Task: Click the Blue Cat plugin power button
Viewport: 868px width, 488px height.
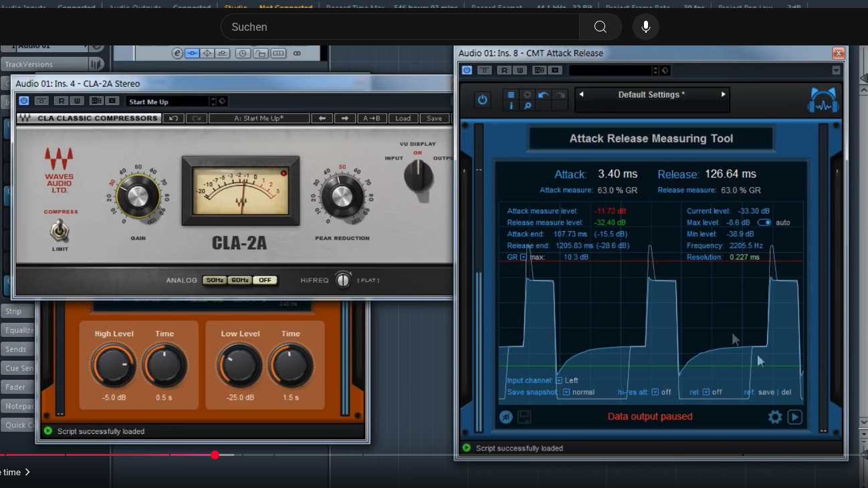Action: tap(482, 100)
